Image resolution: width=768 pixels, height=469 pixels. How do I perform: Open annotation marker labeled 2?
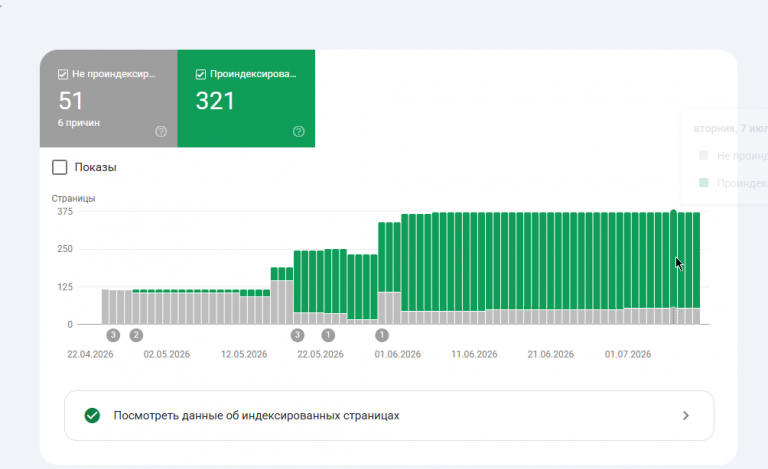(136, 335)
